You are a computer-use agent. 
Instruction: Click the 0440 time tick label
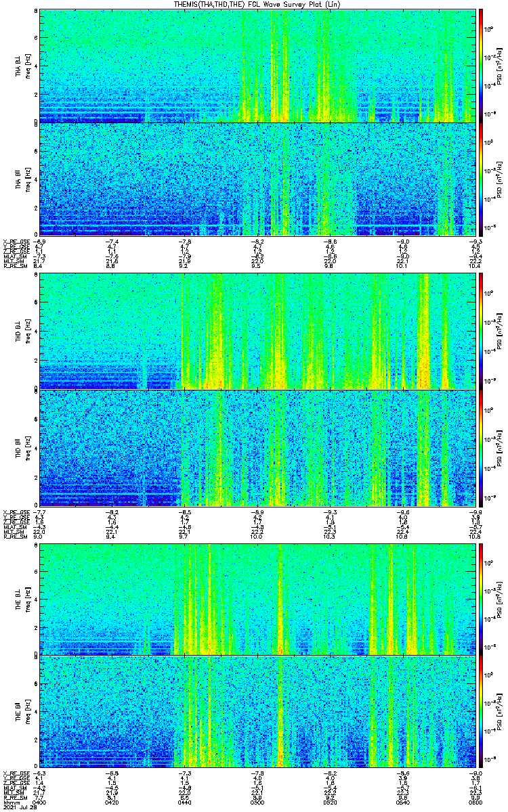[x=185, y=801]
